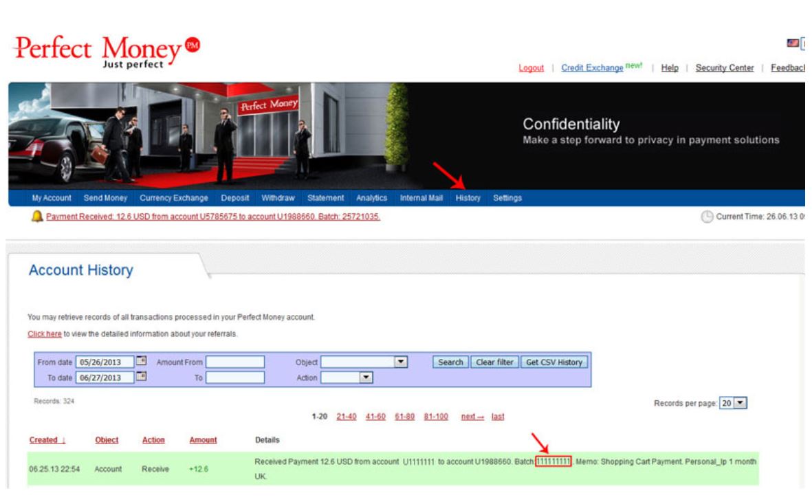The height and width of the screenshot is (504, 812).
Task: Open the Withdraw menu item
Action: coord(278,198)
